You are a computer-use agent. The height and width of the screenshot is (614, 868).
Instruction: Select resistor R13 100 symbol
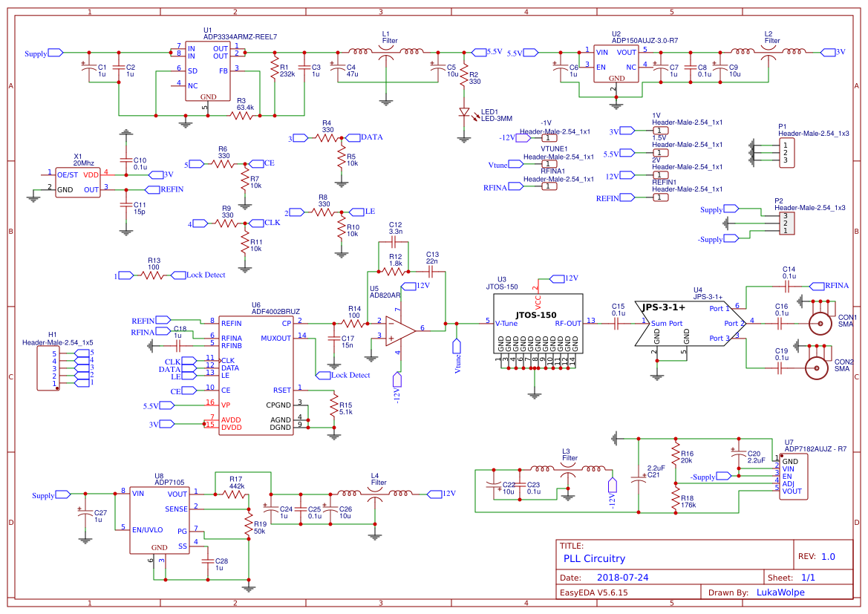pos(152,275)
